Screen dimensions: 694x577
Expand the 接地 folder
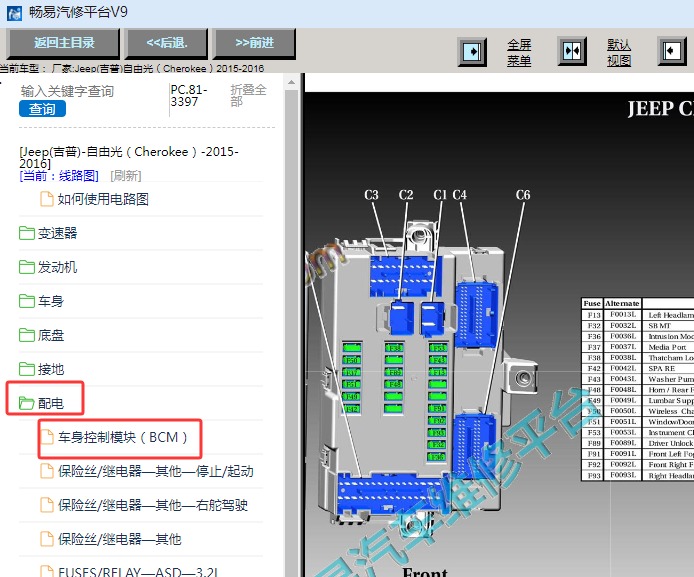click(x=50, y=369)
